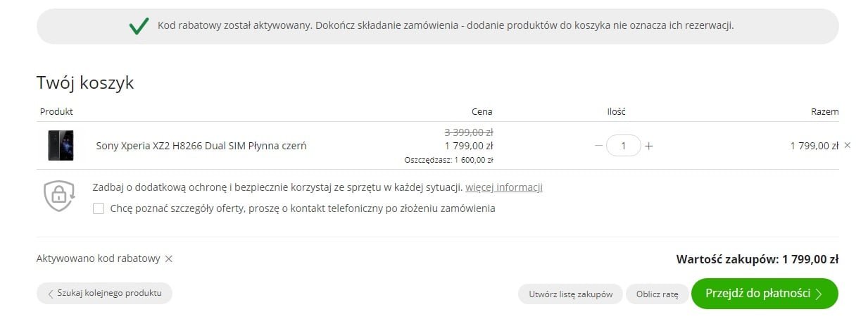The height and width of the screenshot is (319, 868).
Task: Click the "Oblicz ratę" button
Action: tap(657, 294)
